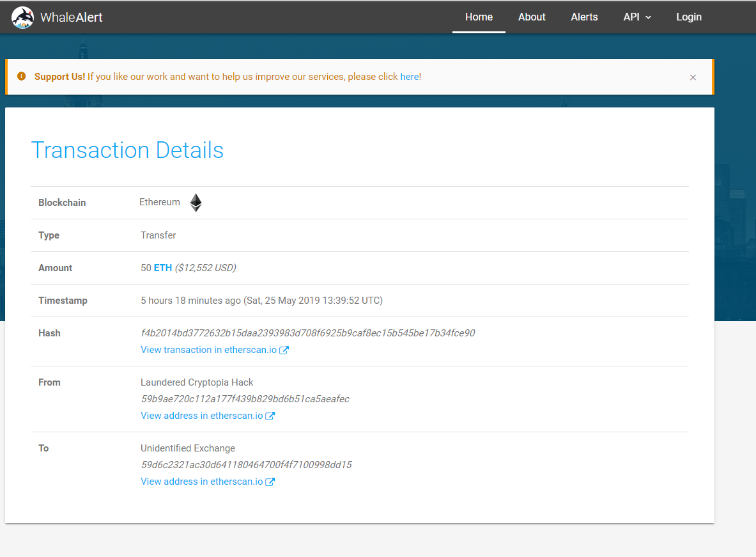Click the timestamp '5 hours 18 minutes ago'

tap(190, 301)
